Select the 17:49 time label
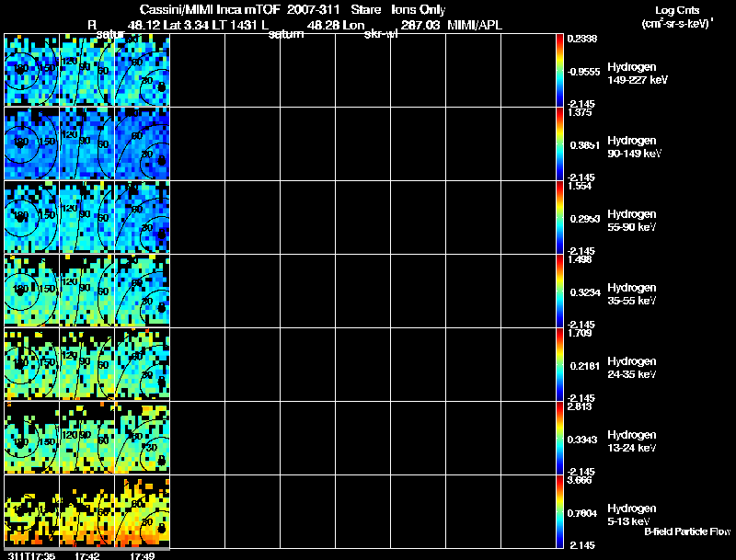736x560 pixels. tap(142, 555)
